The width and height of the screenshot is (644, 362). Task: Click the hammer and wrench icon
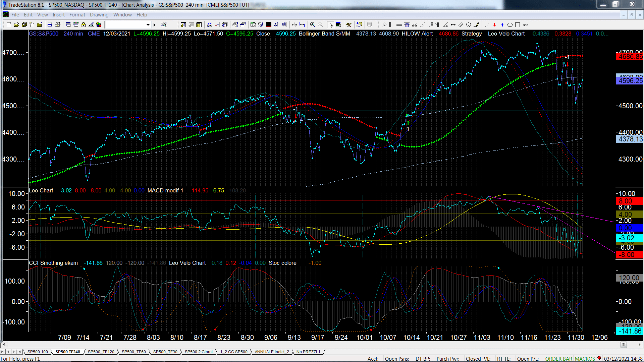point(349,25)
